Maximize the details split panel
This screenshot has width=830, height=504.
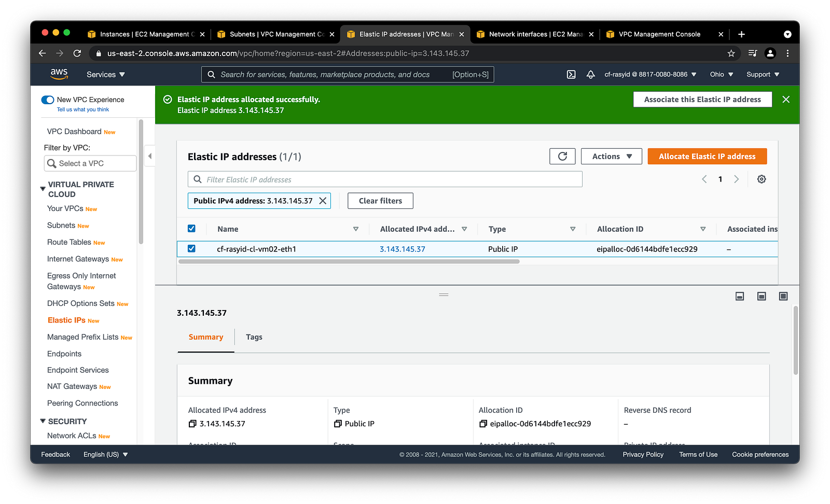coord(783,296)
